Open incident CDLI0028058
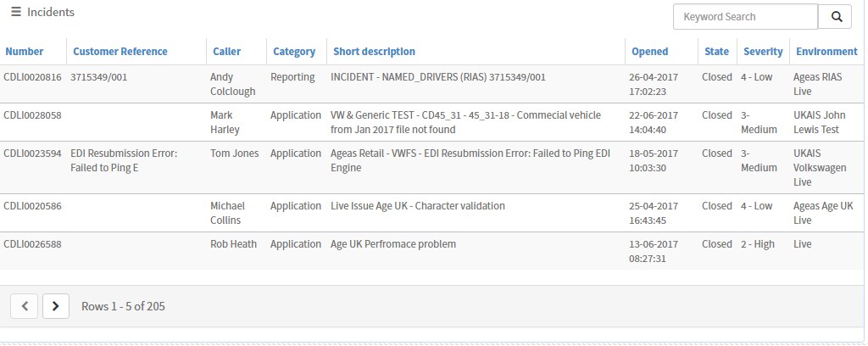The height and width of the screenshot is (346, 868). pyautogui.click(x=32, y=115)
